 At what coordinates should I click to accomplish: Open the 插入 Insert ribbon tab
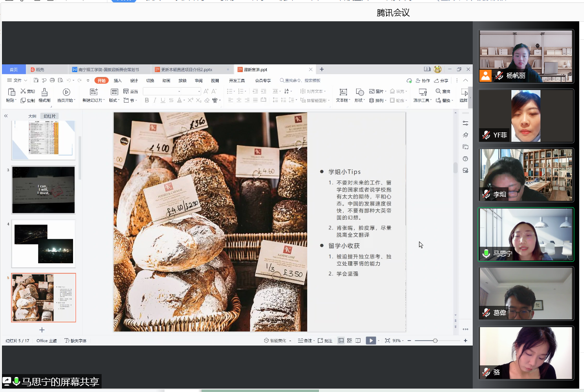coord(118,80)
